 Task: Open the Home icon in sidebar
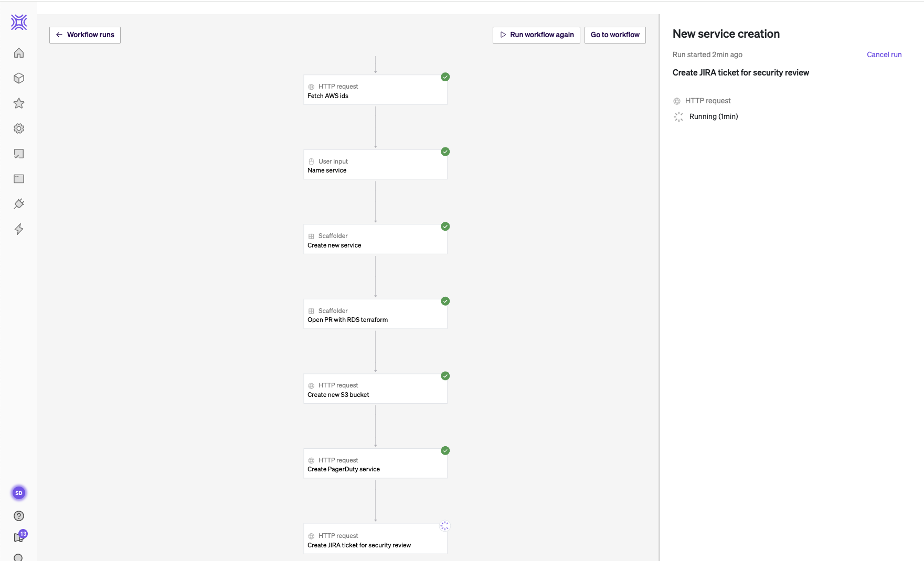point(19,53)
